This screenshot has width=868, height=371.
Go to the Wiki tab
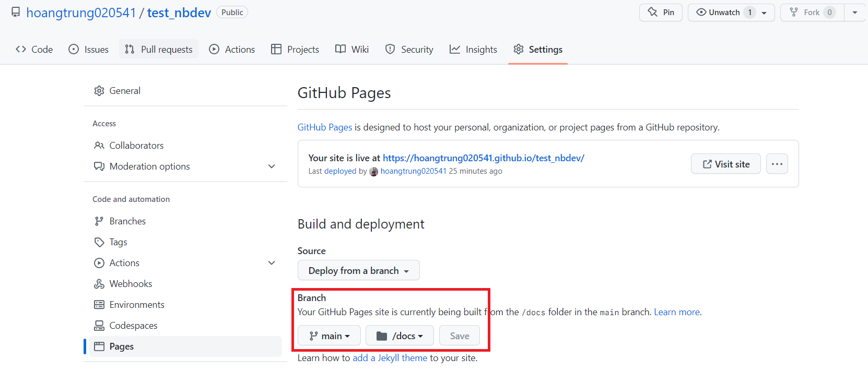pos(352,49)
